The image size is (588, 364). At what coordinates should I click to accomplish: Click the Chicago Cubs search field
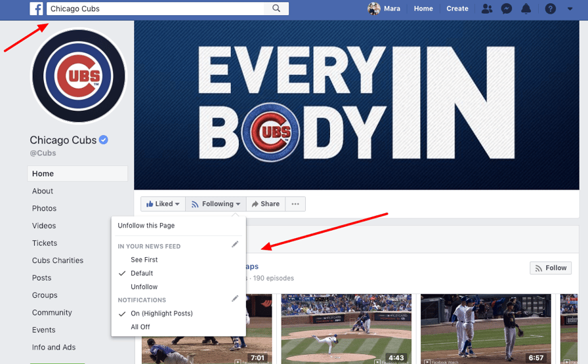(x=156, y=9)
